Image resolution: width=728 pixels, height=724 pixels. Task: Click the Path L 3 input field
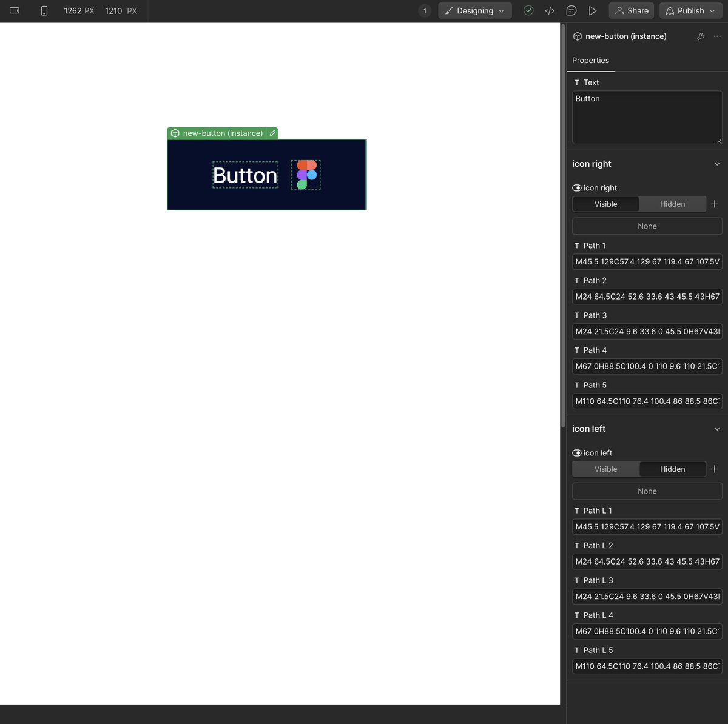coord(647,597)
